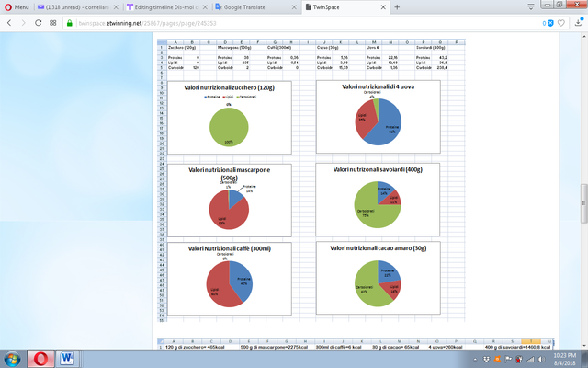Click the zucchero (120g) pie chart
The image size is (588, 368).
(x=229, y=127)
